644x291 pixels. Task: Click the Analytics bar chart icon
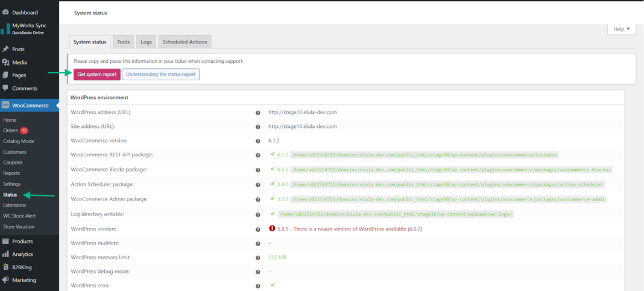pos(5,254)
